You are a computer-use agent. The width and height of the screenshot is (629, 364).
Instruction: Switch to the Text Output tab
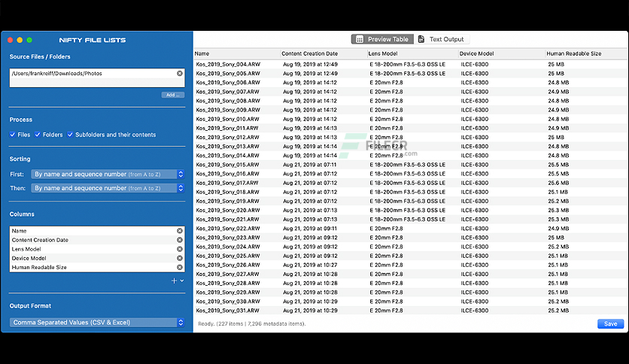pos(442,39)
